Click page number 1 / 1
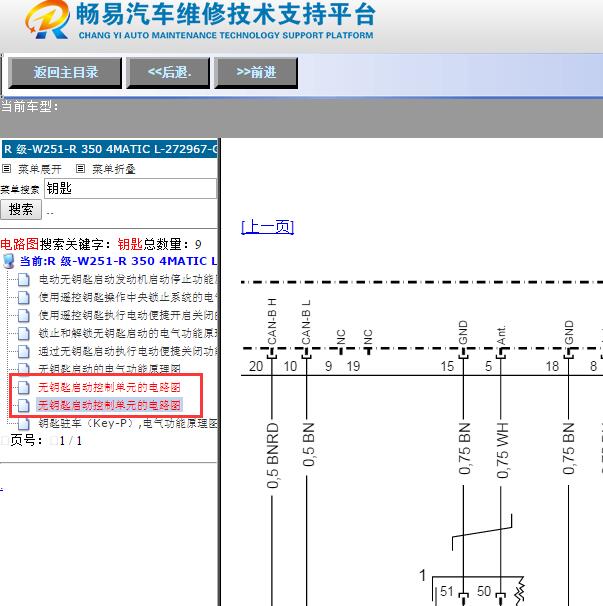This screenshot has width=603, height=606. coord(70,441)
